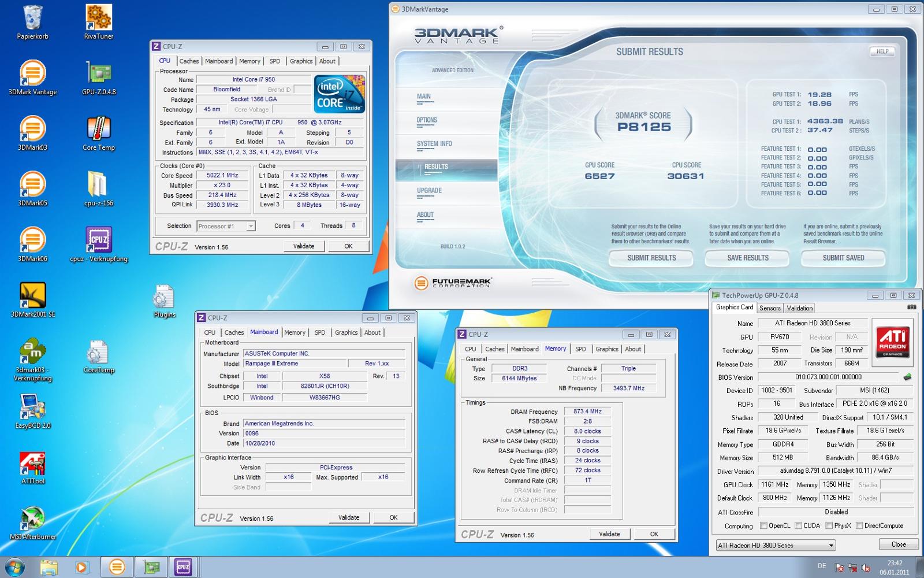
Task: Enable the PhysX checkbox in GPU-Z
Action: click(x=829, y=525)
